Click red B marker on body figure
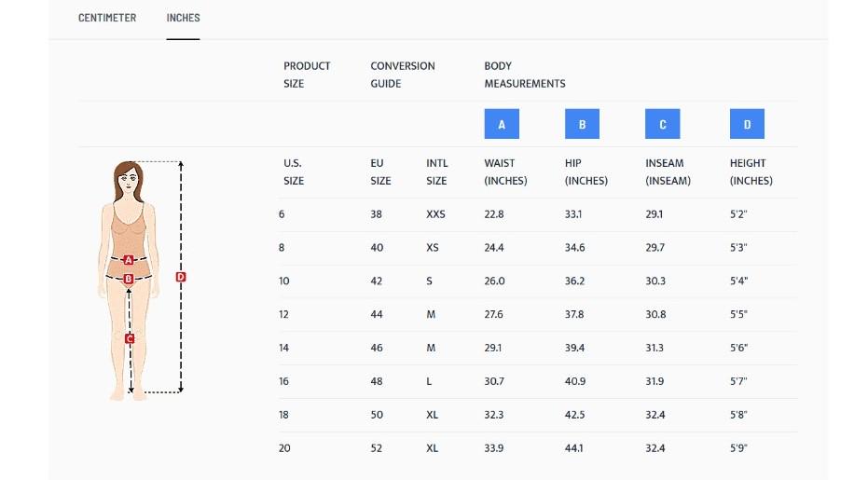 129,278
